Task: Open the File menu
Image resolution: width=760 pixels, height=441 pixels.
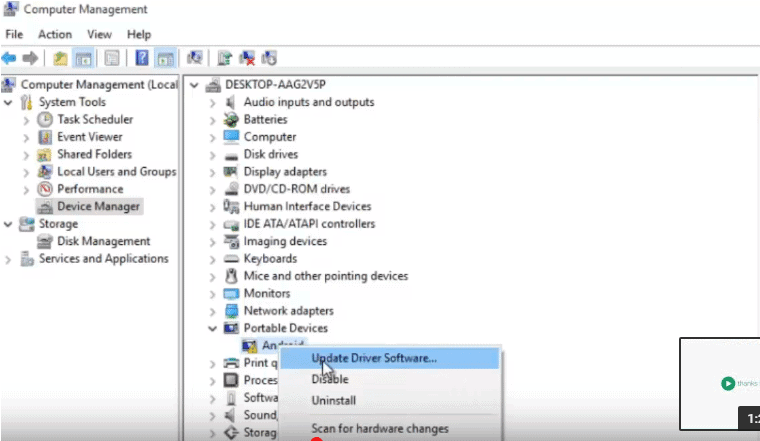Action: click(14, 34)
